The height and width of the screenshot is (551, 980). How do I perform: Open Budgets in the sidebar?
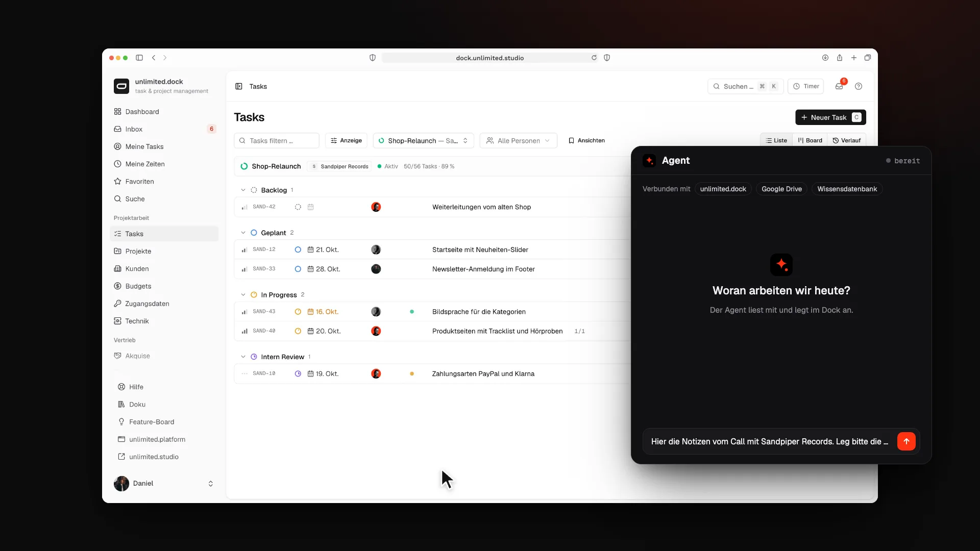[164, 286]
